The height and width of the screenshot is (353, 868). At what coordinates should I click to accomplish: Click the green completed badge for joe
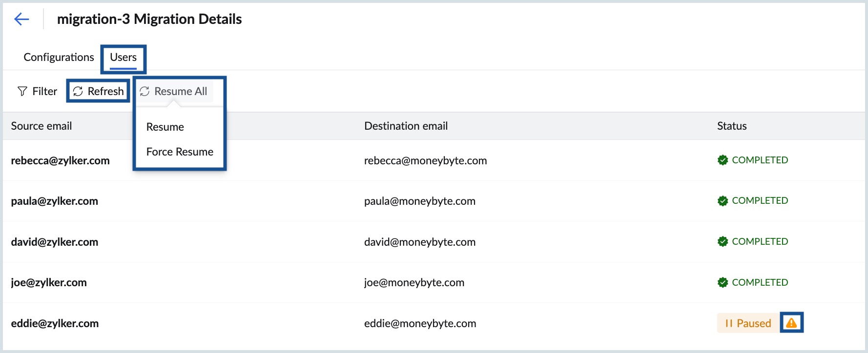[723, 282]
